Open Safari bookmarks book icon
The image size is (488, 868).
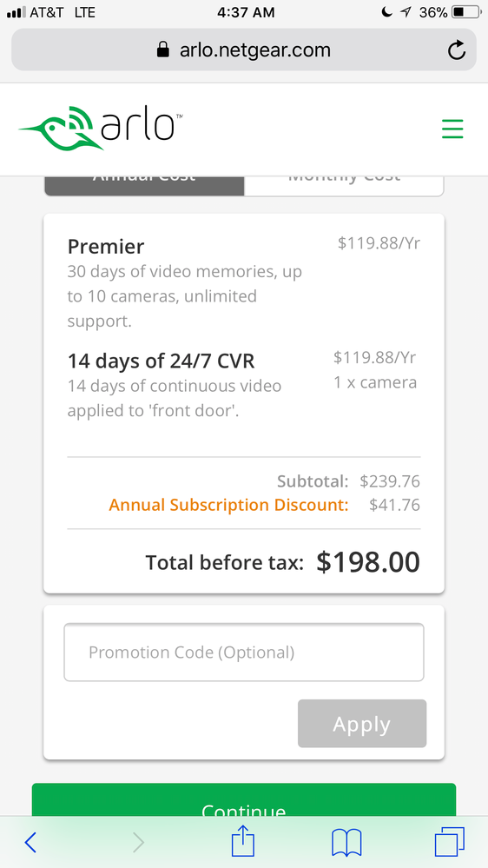[x=346, y=843]
